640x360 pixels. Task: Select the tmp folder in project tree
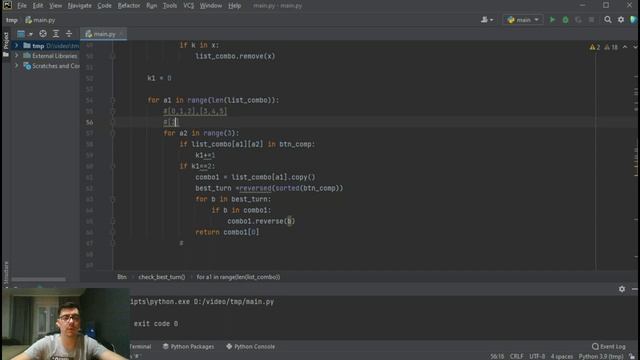(38, 46)
